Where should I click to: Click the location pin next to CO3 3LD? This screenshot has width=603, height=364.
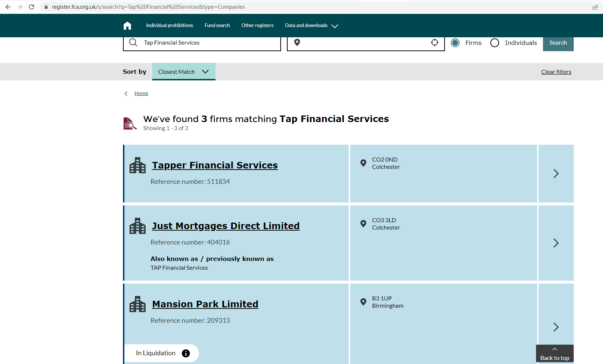pos(363,224)
